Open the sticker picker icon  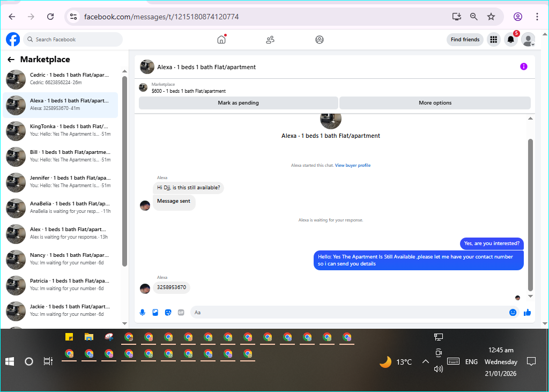point(168,313)
